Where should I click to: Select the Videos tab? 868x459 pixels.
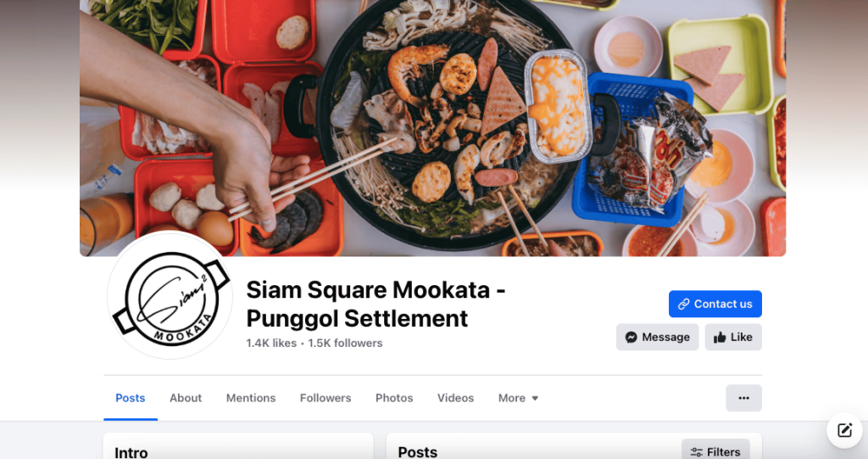pyautogui.click(x=455, y=398)
